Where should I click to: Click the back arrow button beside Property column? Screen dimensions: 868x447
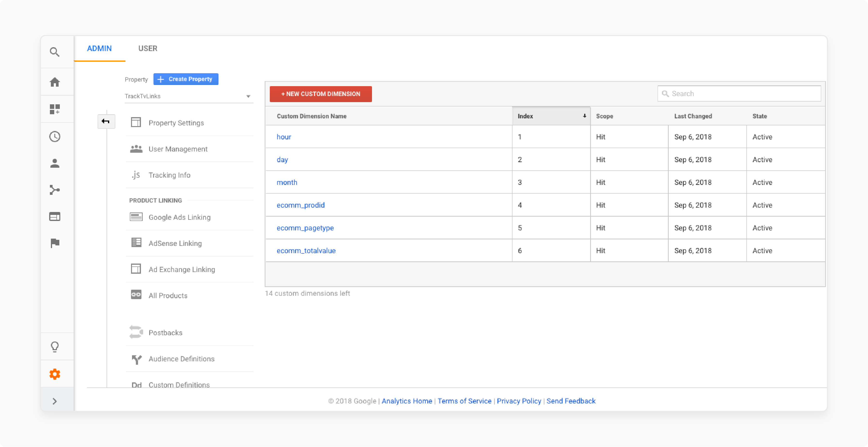[x=106, y=121]
